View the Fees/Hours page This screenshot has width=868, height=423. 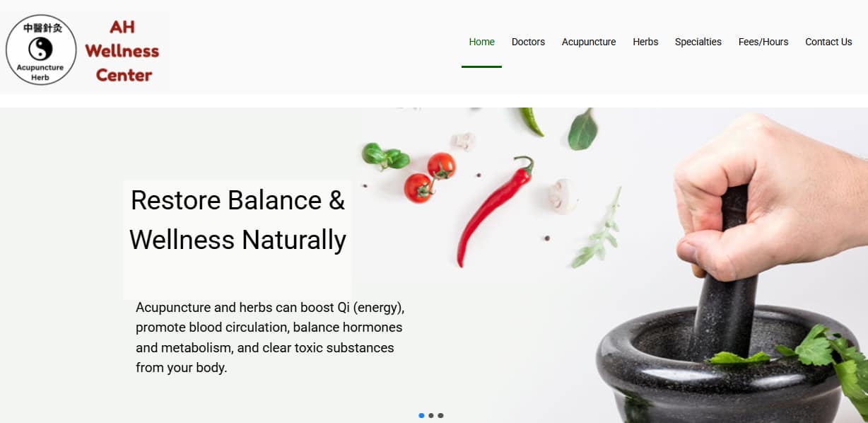coord(763,42)
